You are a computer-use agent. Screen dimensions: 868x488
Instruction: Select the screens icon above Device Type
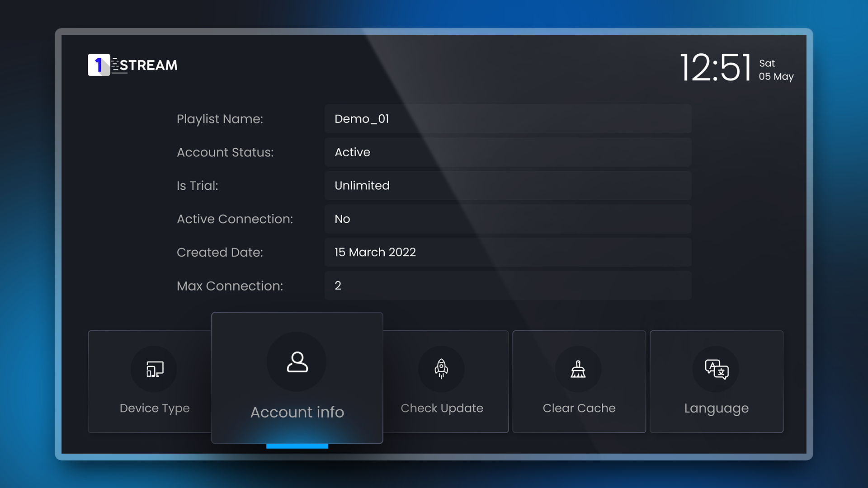pos(154,369)
